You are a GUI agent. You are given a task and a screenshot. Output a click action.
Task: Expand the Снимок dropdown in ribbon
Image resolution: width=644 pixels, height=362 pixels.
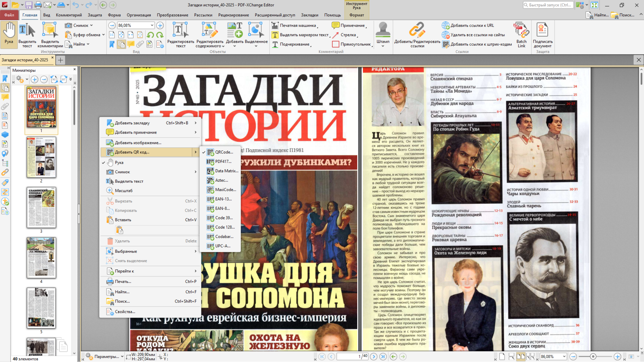point(91,26)
